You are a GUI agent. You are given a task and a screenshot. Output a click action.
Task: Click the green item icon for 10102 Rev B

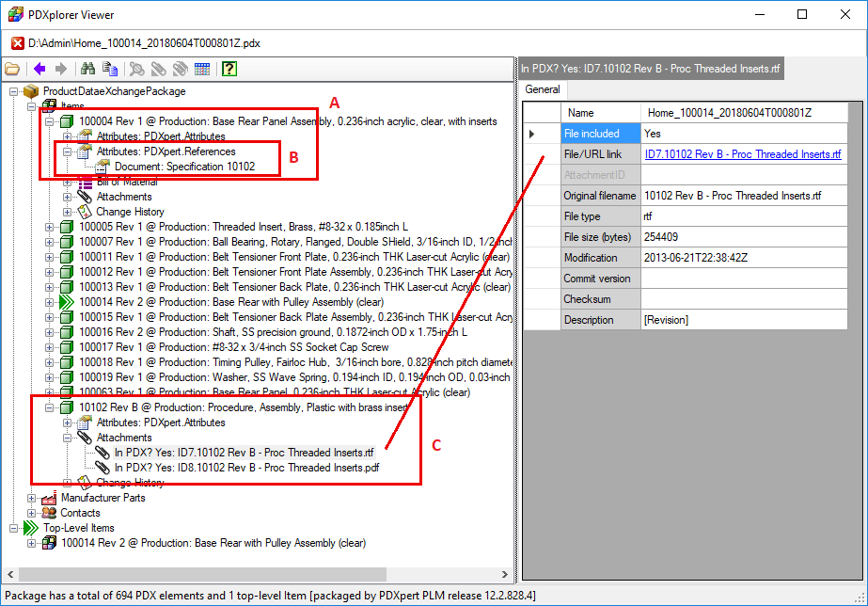pyautogui.click(x=67, y=407)
